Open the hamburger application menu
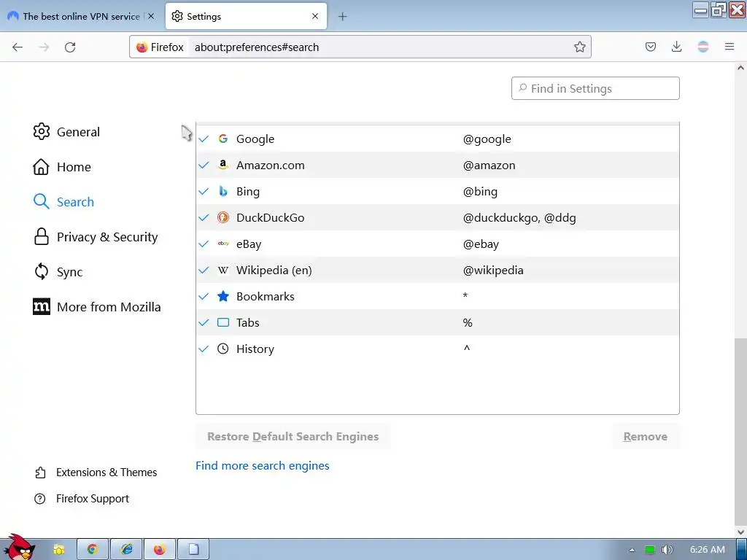This screenshot has width=747, height=560. [729, 47]
